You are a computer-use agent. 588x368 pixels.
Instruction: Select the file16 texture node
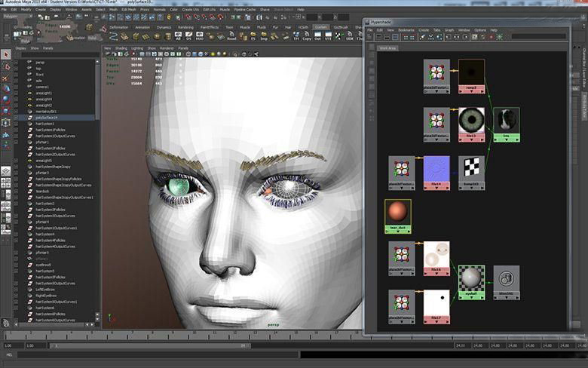coord(436,259)
